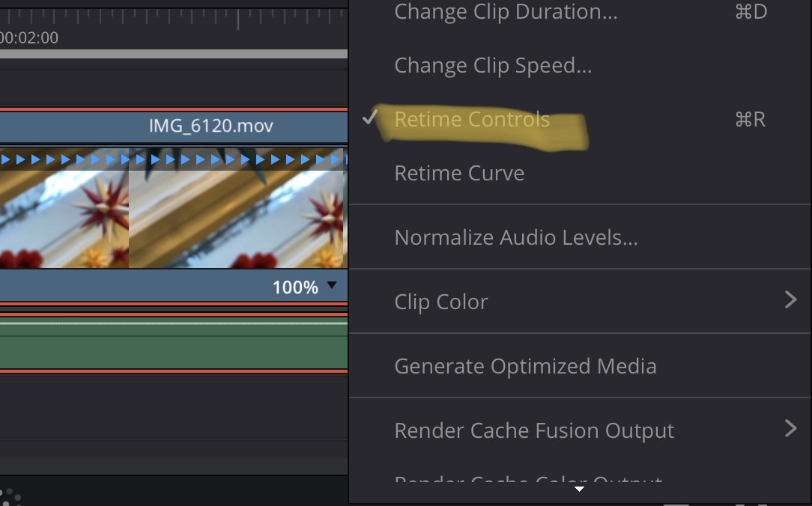Disable Retime Controls
Image resolution: width=812 pixels, height=506 pixels.
pyautogui.click(x=472, y=119)
